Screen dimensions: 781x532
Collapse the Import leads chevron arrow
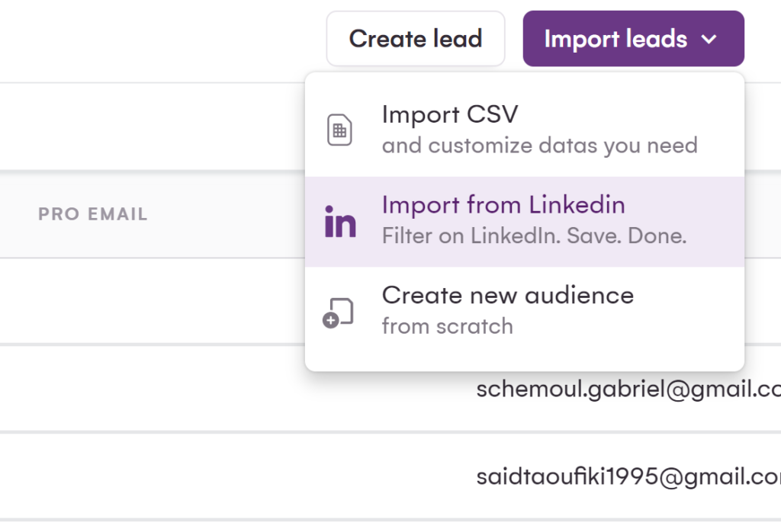pyautogui.click(x=709, y=39)
